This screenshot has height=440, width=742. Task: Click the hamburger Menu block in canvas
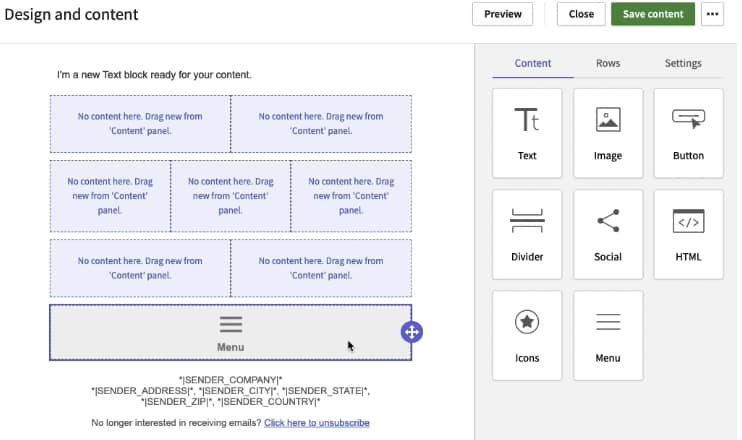click(x=231, y=332)
